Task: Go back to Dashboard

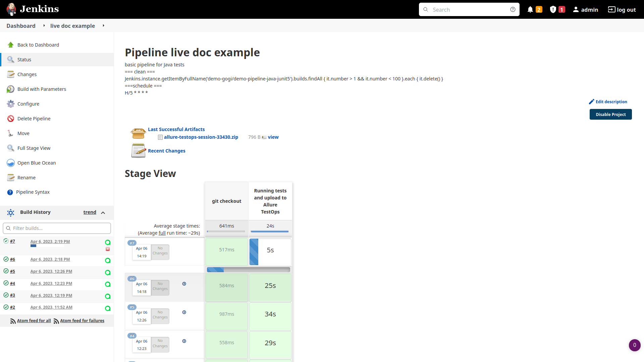Action: (38, 45)
